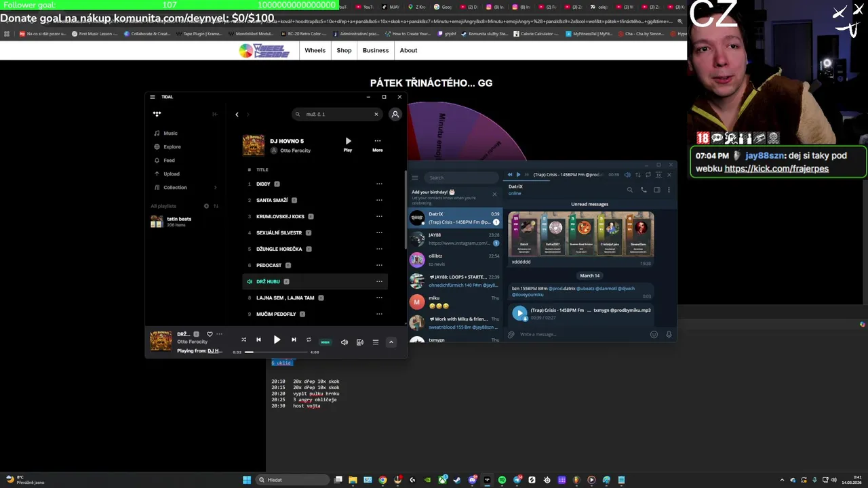This screenshot has height=488, width=868.
Task: Toggle repeat mode in TIDAL player
Action: click(x=309, y=340)
